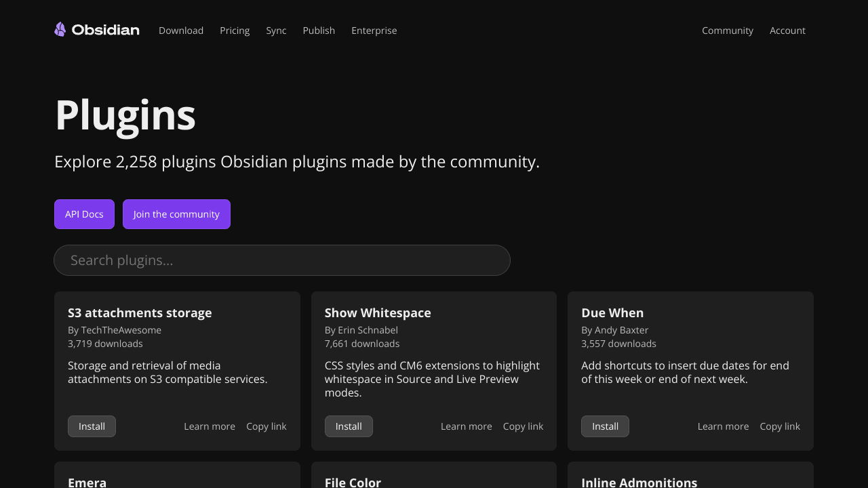Copy link for Due When plugin

pyautogui.click(x=780, y=426)
